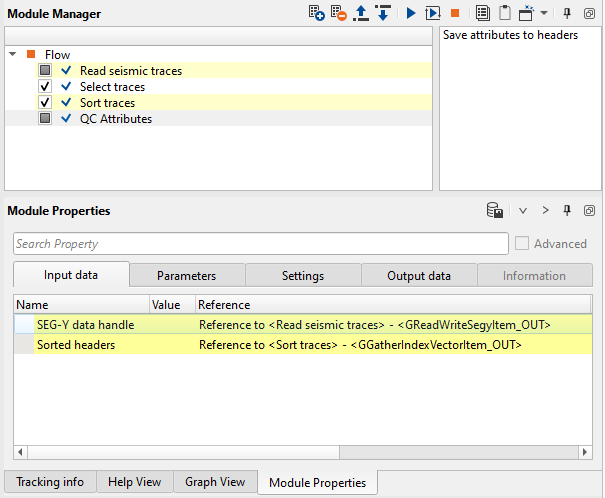Click the clipboard paste icon in Module Manager
The height and width of the screenshot is (498, 605).
pyautogui.click(x=505, y=14)
